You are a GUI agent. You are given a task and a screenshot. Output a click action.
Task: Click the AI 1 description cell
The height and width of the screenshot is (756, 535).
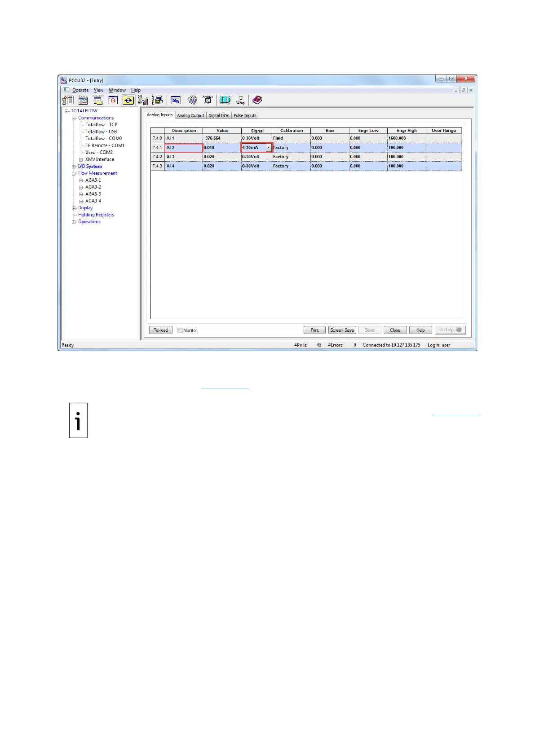(x=184, y=138)
